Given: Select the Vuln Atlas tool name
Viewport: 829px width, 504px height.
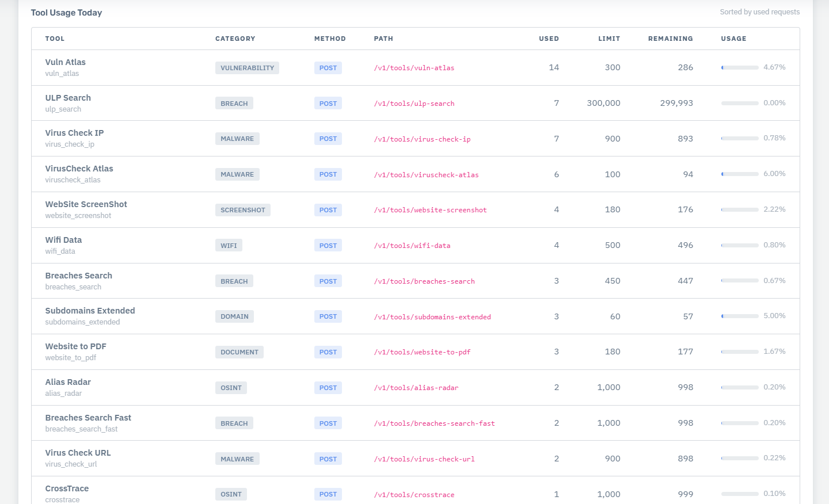Looking at the screenshot, I should point(65,62).
